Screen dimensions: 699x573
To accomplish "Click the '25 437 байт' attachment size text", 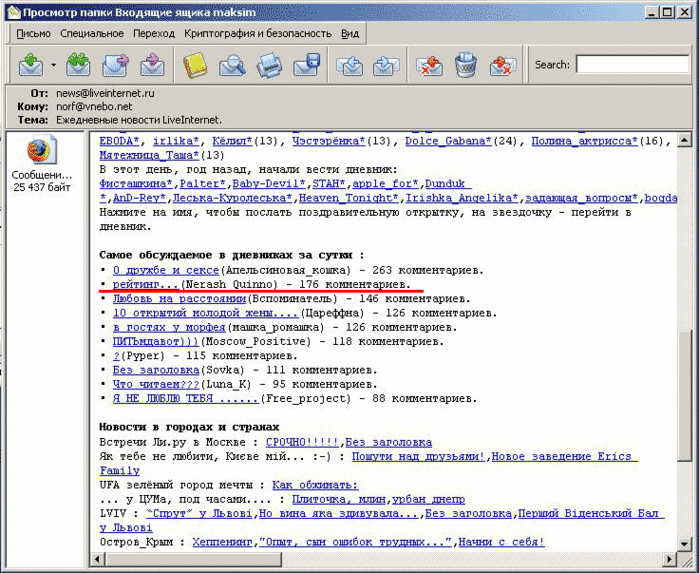I will [41, 188].
